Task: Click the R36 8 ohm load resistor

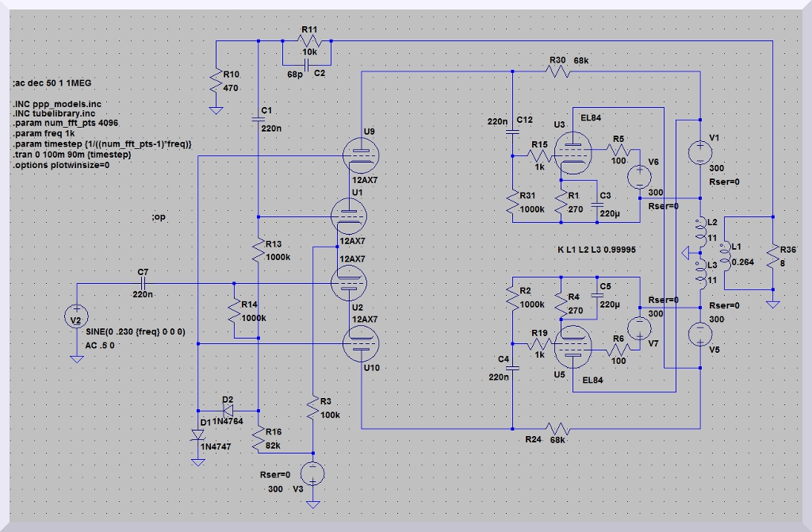Action: [772, 255]
